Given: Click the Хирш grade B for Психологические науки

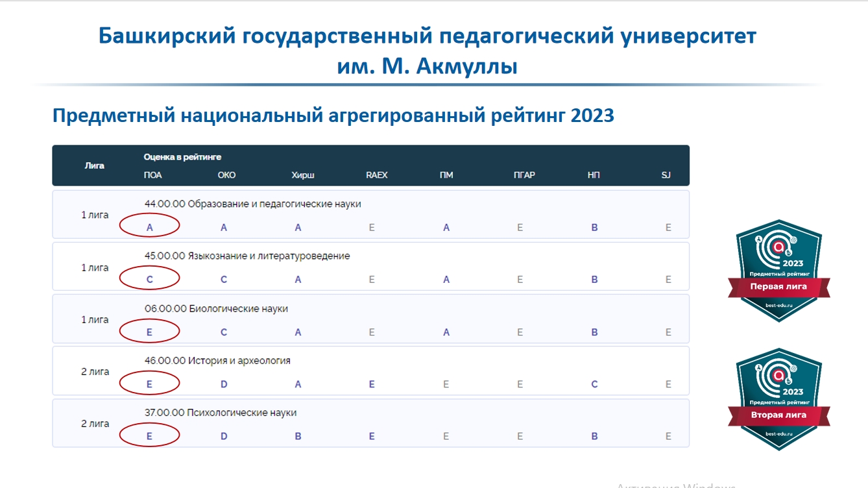Looking at the screenshot, I should [x=298, y=437].
